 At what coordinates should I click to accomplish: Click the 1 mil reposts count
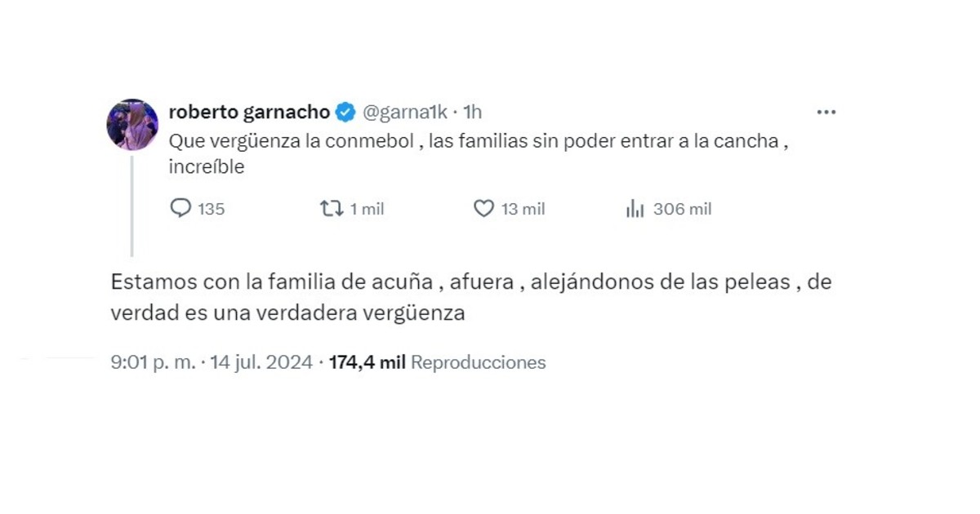367,209
